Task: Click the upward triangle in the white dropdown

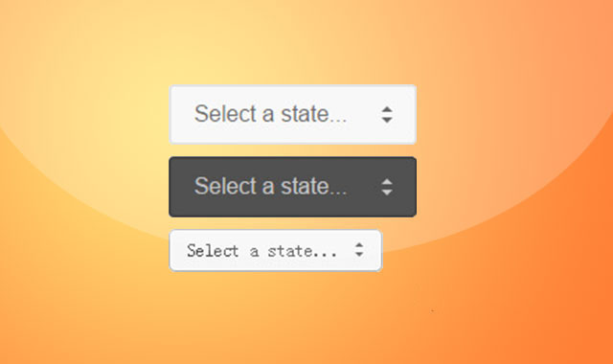Action: (x=387, y=109)
